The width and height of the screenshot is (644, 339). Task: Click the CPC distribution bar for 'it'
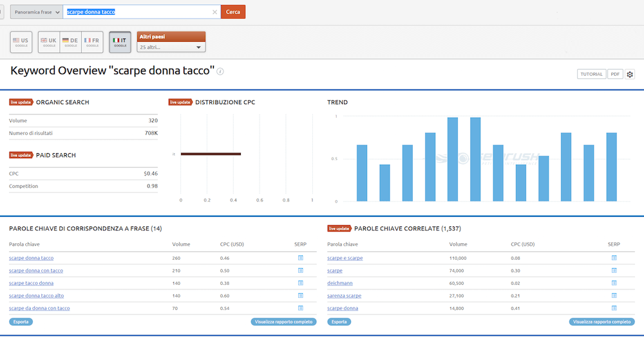coord(211,154)
